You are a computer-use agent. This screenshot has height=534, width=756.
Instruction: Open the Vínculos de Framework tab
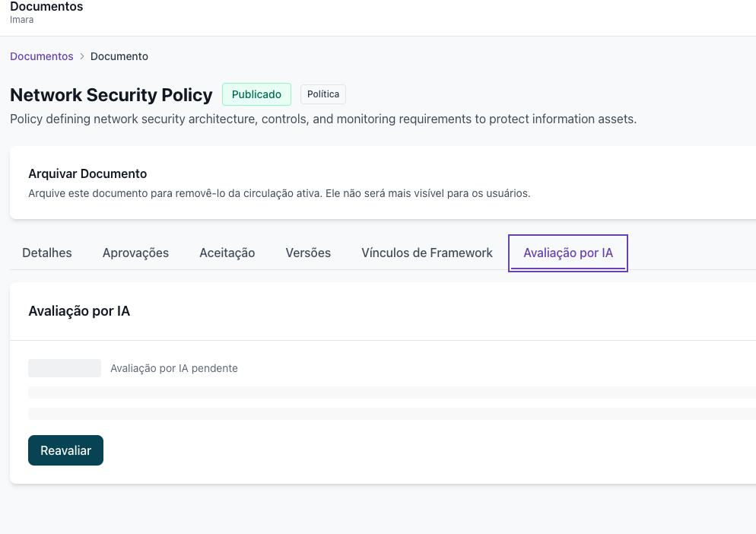427,253
